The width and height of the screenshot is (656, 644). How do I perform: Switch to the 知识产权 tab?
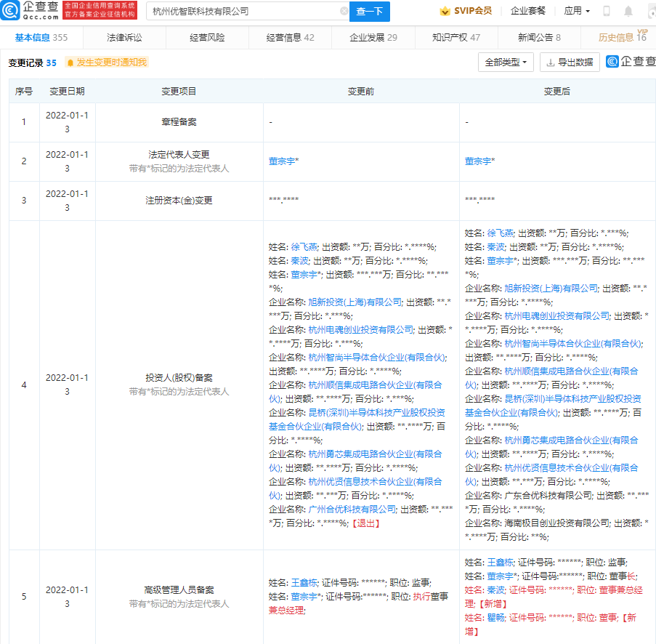(455, 38)
